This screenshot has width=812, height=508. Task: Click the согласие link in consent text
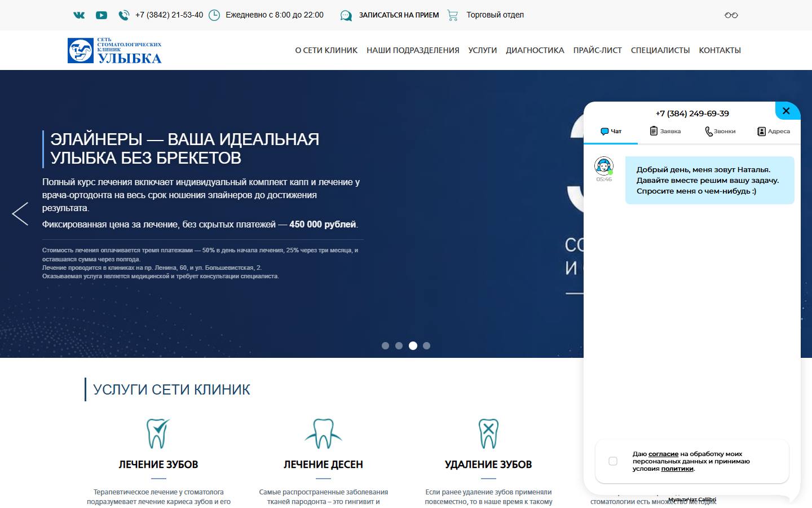point(663,454)
